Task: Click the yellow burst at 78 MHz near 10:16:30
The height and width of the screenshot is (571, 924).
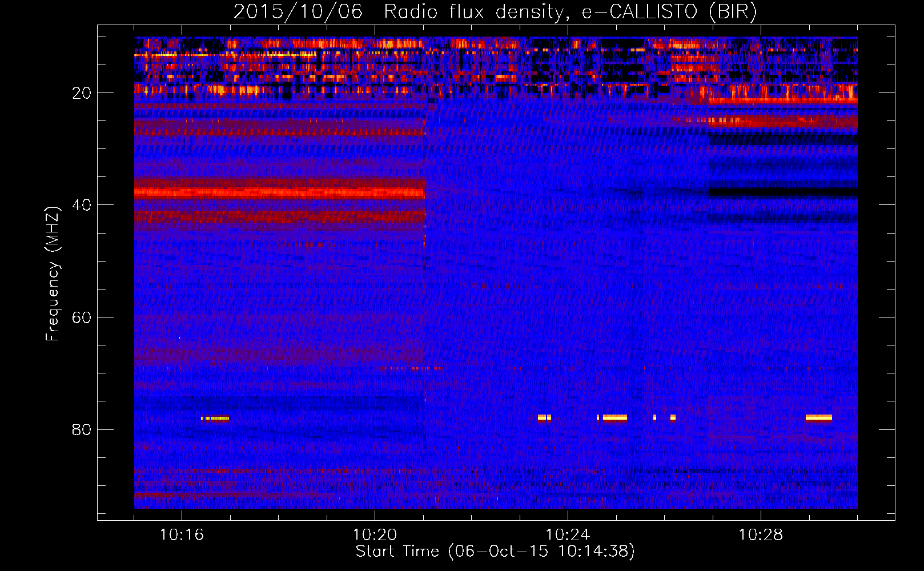Action: [215, 418]
